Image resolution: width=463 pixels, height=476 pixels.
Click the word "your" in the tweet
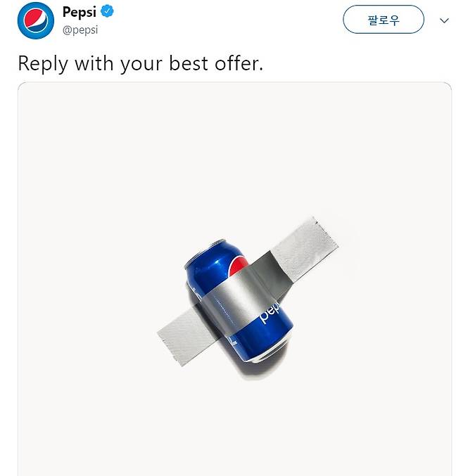coord(141,65)
